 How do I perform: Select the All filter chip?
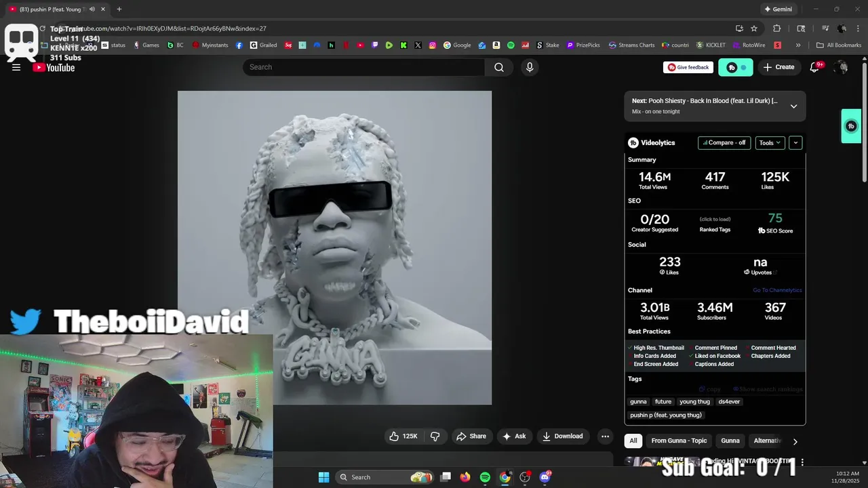633,441
